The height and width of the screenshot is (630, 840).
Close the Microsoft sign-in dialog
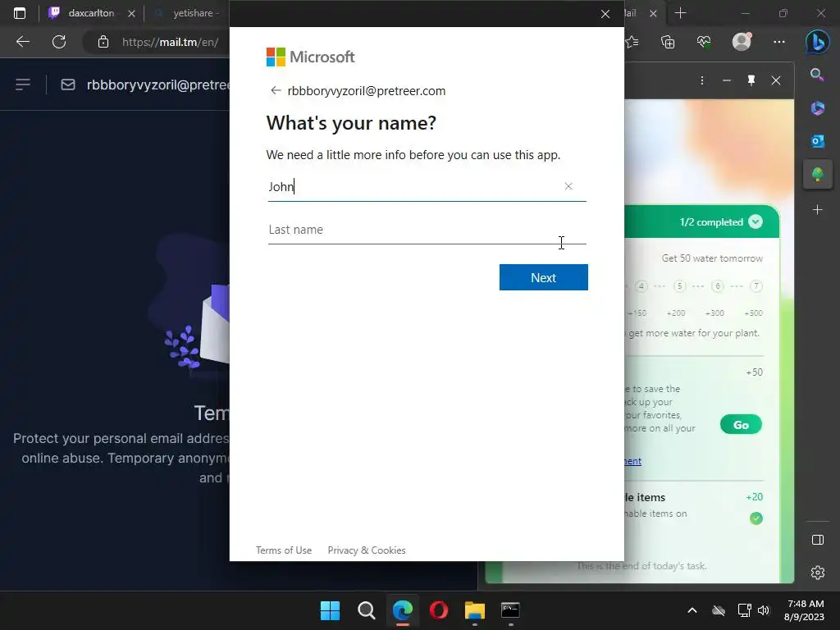[x=605, y=14]
